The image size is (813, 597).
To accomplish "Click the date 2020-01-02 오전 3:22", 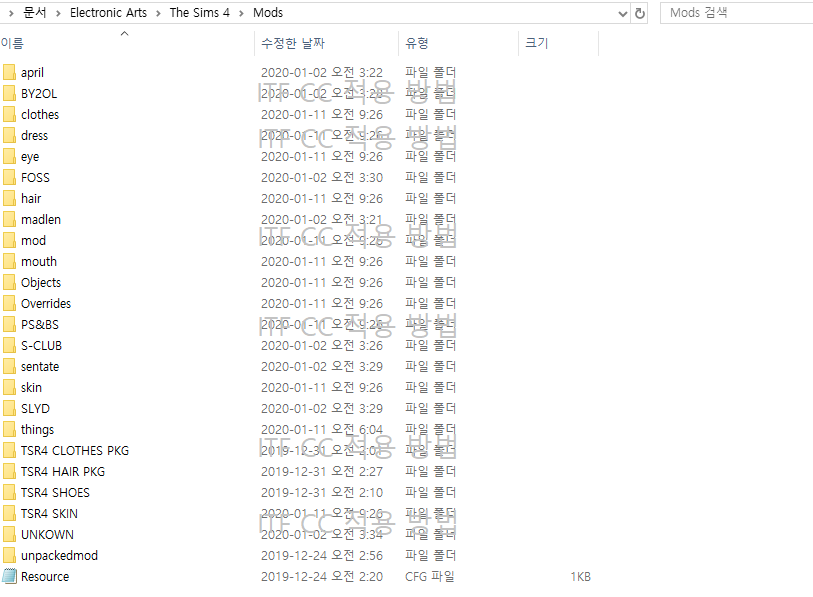I will [x=321, y=73].
